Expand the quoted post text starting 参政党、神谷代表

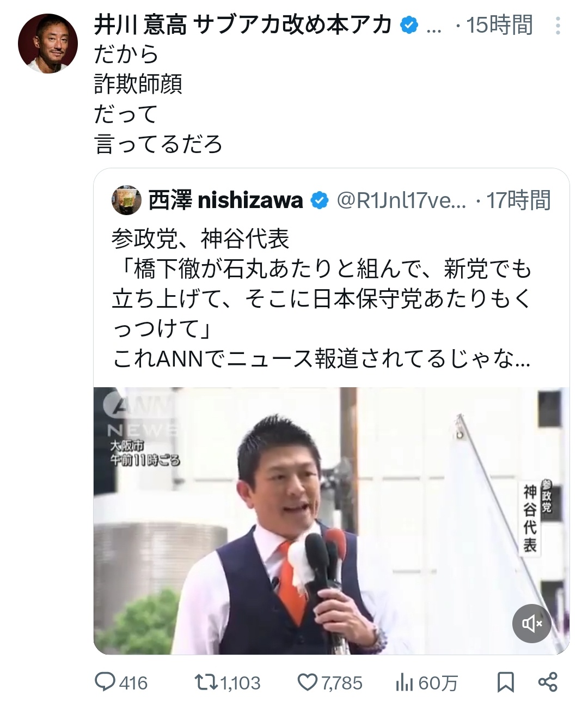tap(321, 299)
